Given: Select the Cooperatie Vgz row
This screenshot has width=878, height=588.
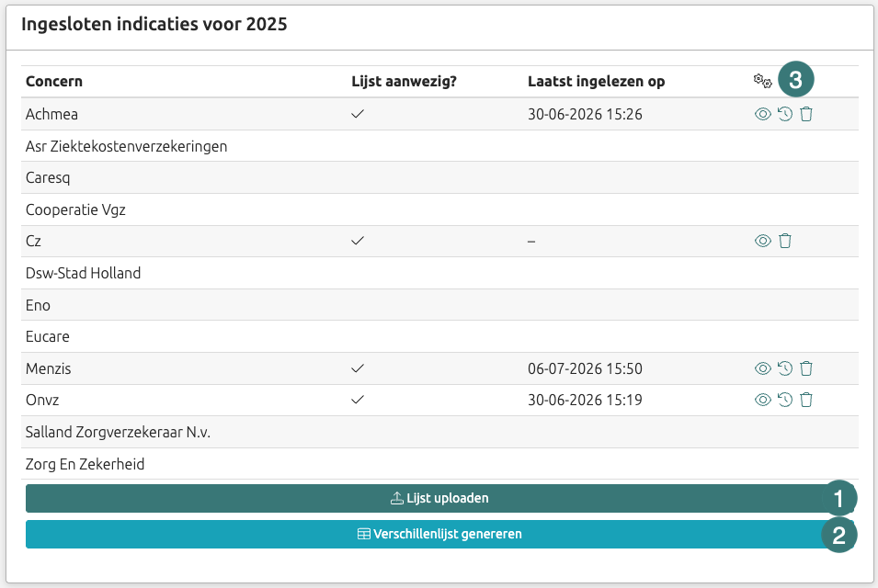Looking at the screenshot, I should (x=439, y=209).
